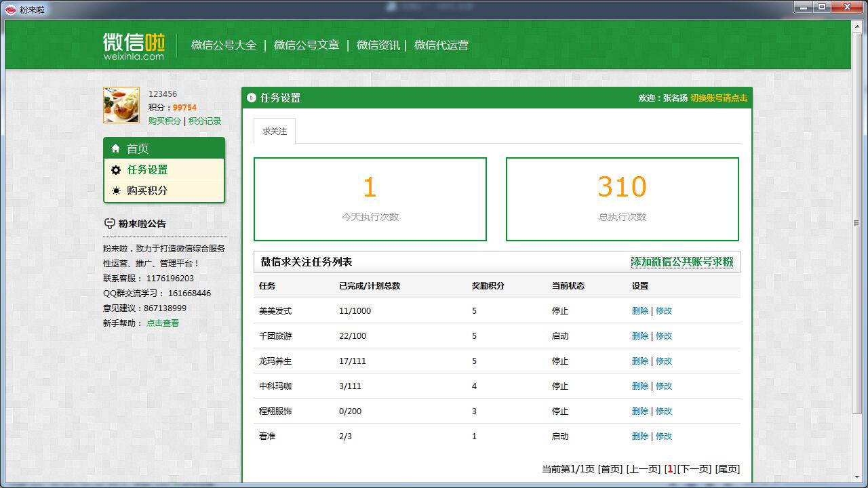Click the gear icon next to 任务设置
This screenshot has height=488, width=868.
point(117,170)
